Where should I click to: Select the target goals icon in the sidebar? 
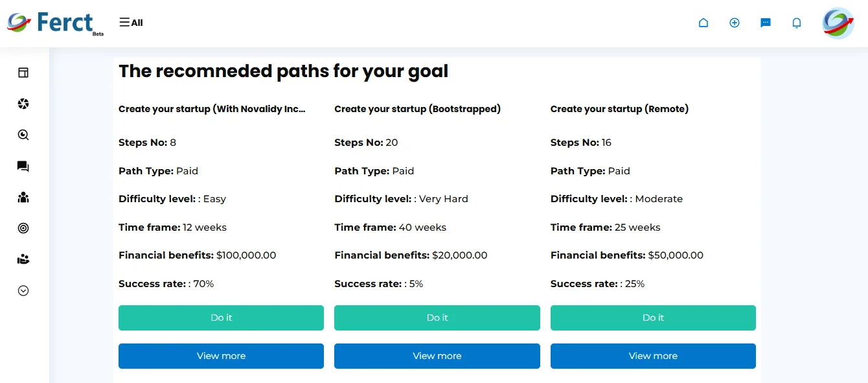[x=23, y=228]
